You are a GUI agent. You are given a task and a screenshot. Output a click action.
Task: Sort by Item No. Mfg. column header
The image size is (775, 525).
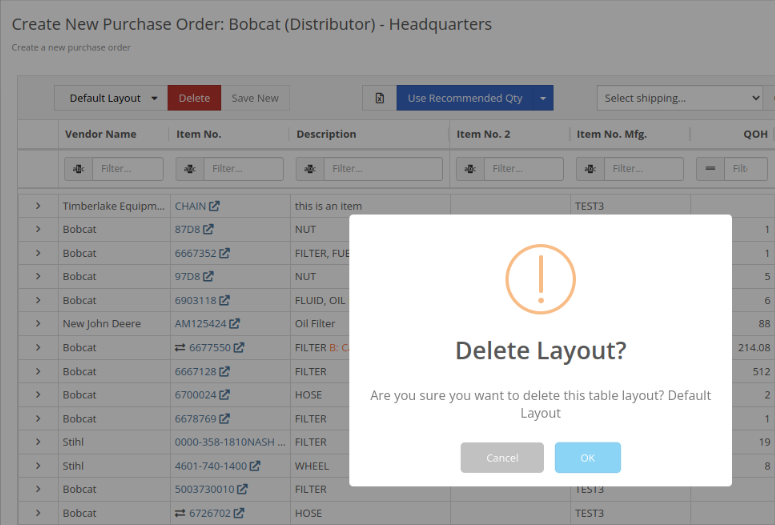click(612, 134)
